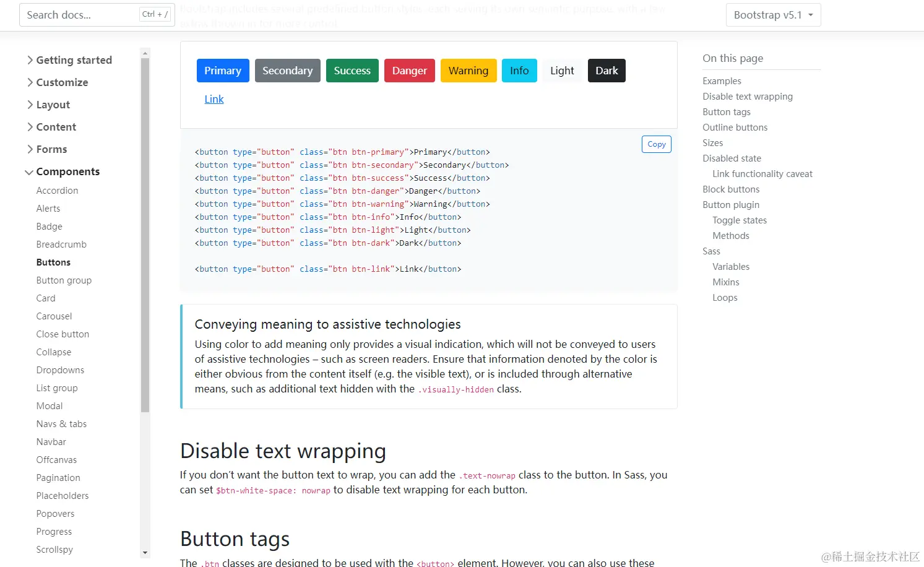Open Modal in sidebar
The height and width of the screenshot is (567, 924).
click(50, 406)
